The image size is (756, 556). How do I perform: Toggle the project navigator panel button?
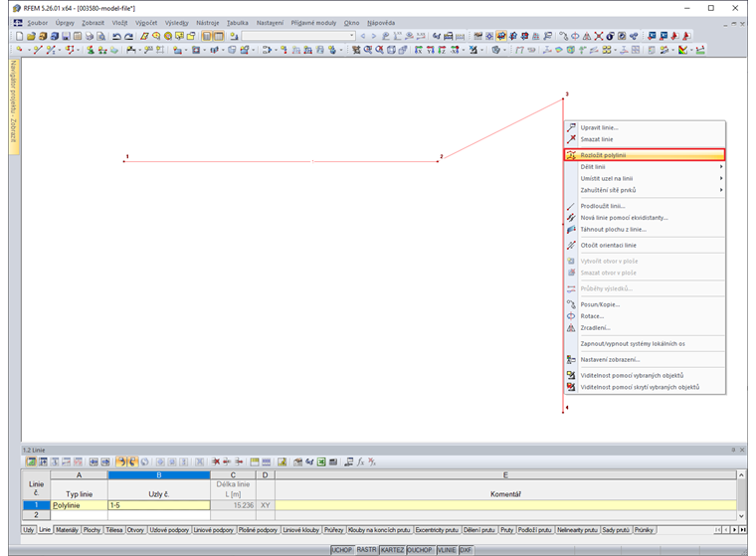pyautogui.click(x=207, y=36)
